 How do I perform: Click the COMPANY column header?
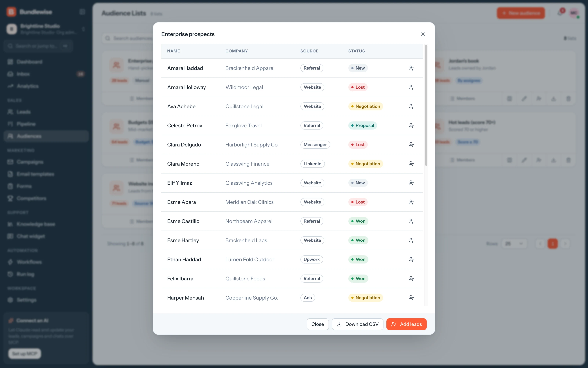(x=236, y=51)
